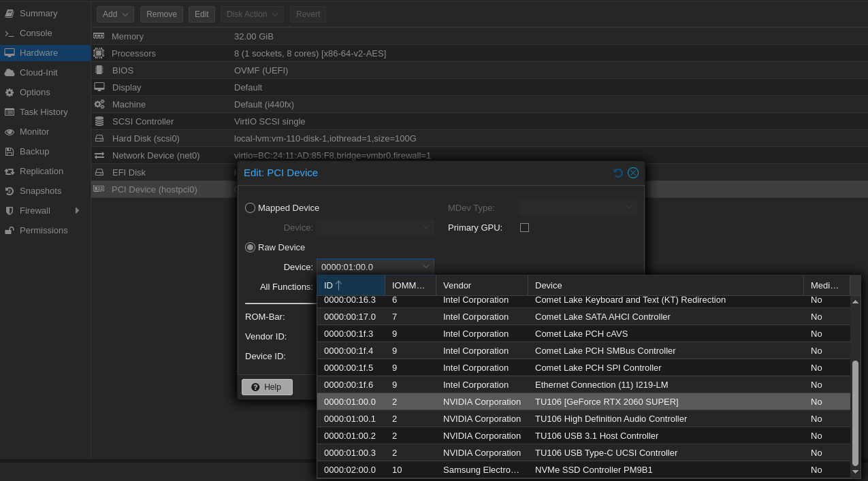Click the Display monitor icon
The height and width of the screenshot is (481, 868).
(99, 87)
